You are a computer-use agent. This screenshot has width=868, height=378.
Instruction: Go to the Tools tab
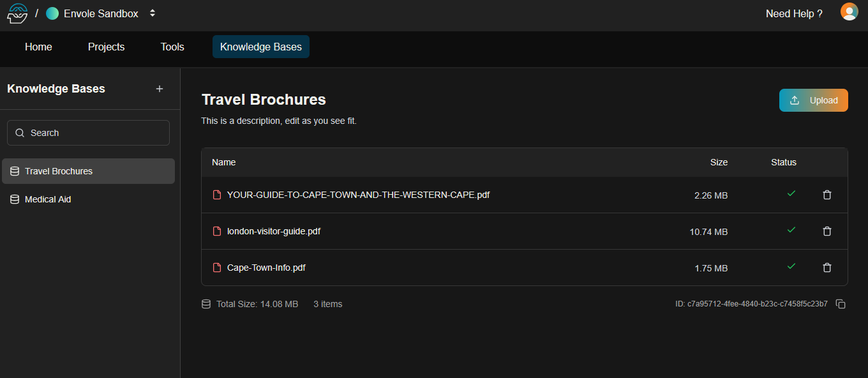tap(172, 47)
